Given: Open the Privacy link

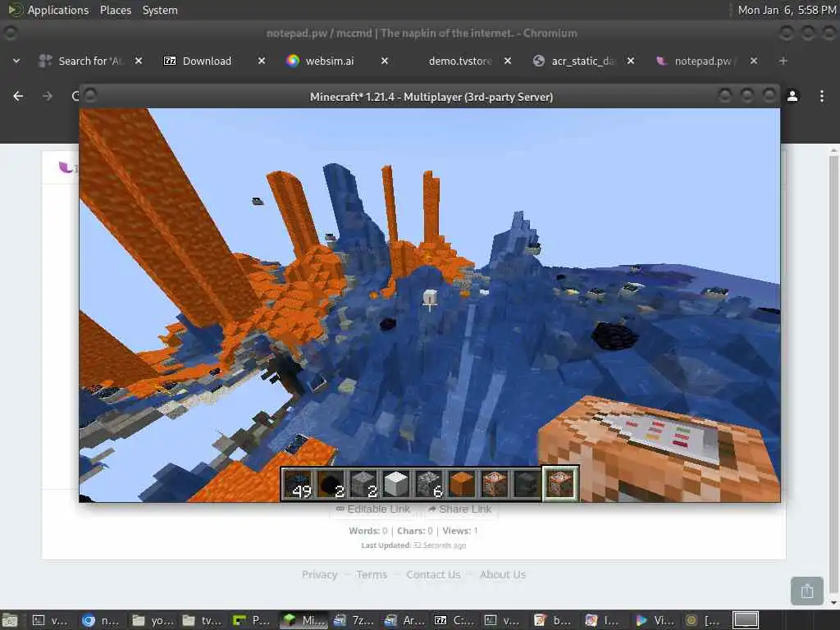Looking at the screenshot, I should click(319, 575).
